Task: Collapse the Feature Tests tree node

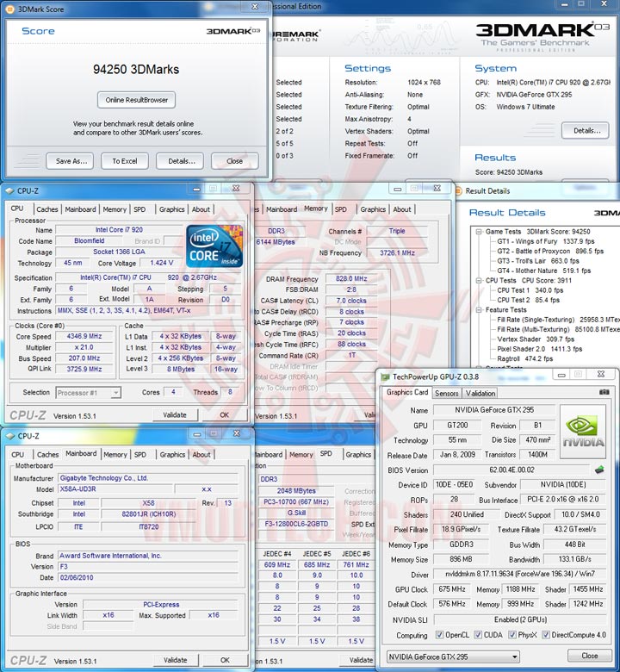Action: pyautogui.click(x=479, y=309)
